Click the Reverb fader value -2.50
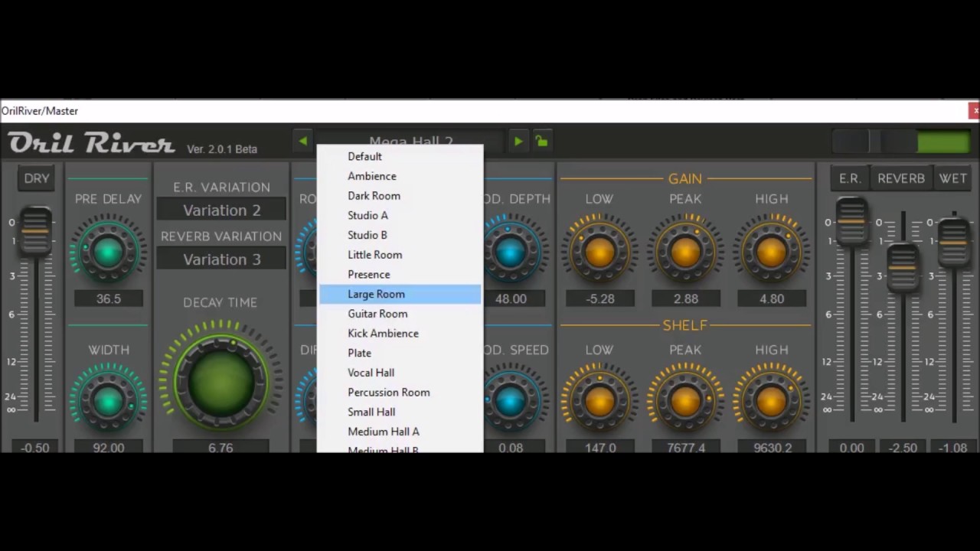 coord(903,448)
